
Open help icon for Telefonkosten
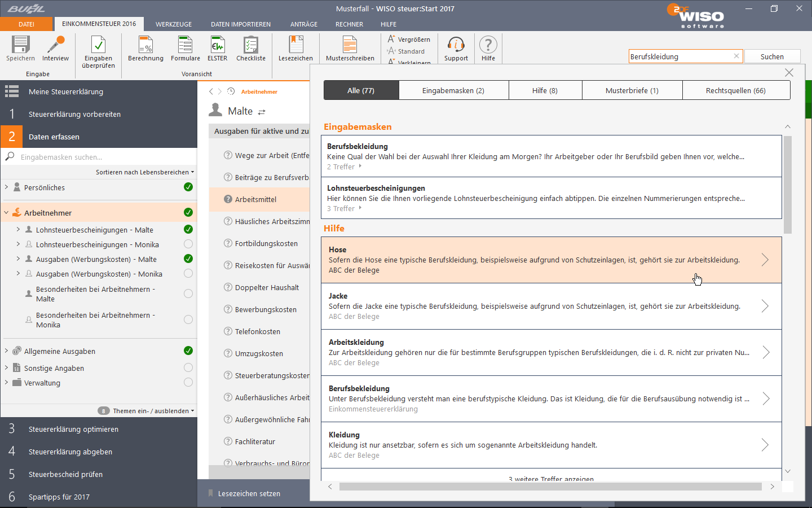tap(228, 331)
